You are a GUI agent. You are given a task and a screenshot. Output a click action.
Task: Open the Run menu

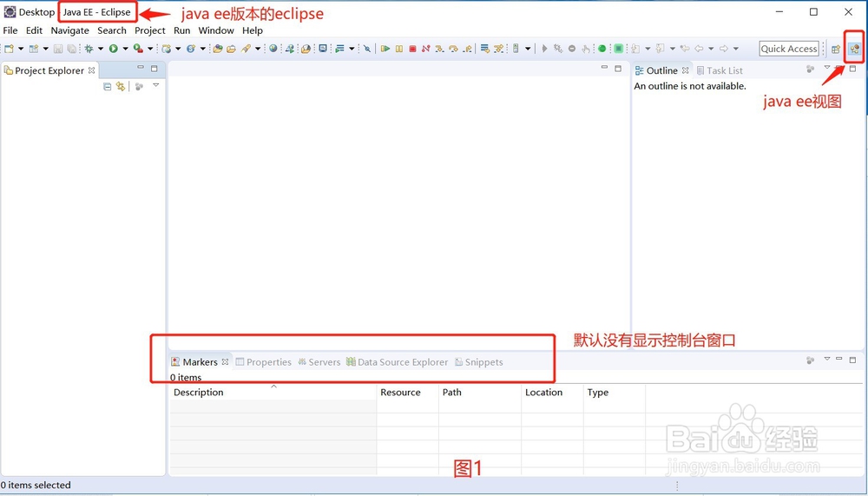(182, 30)
